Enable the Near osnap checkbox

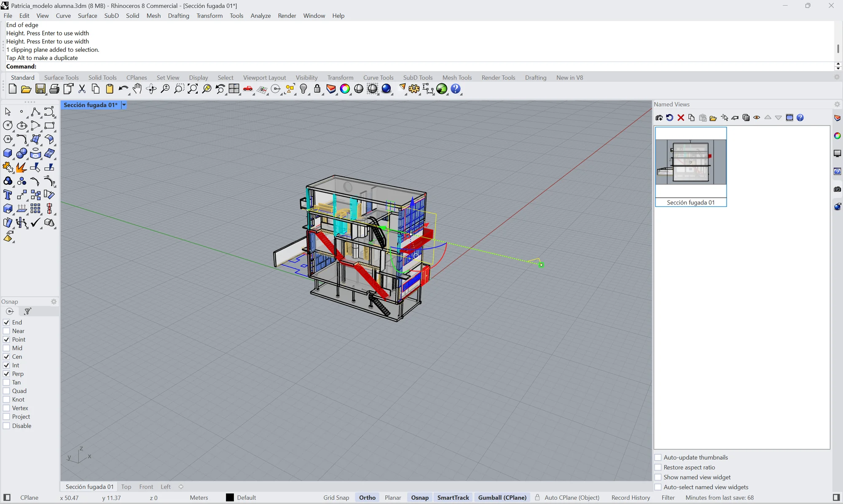click(6, 331)
